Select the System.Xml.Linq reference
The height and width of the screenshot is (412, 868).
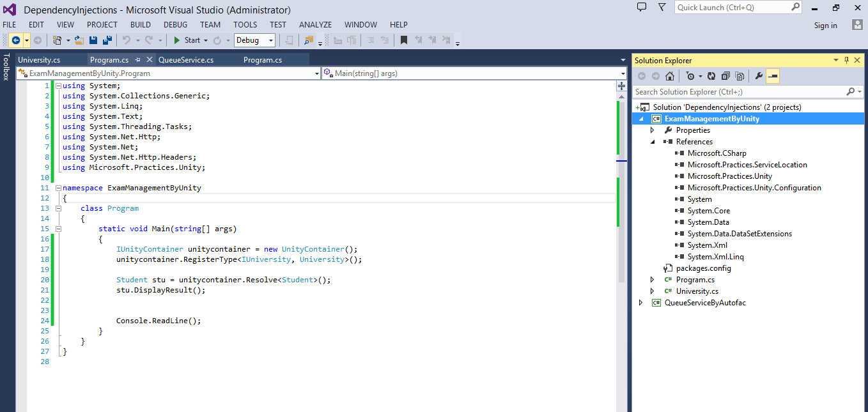[716, 257]
